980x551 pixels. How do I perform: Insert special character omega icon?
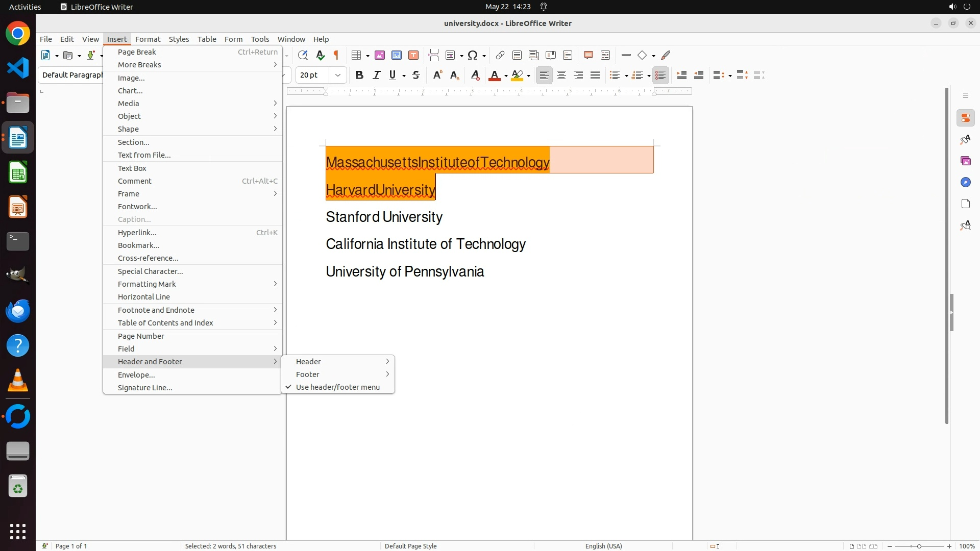tap(473, 55)
